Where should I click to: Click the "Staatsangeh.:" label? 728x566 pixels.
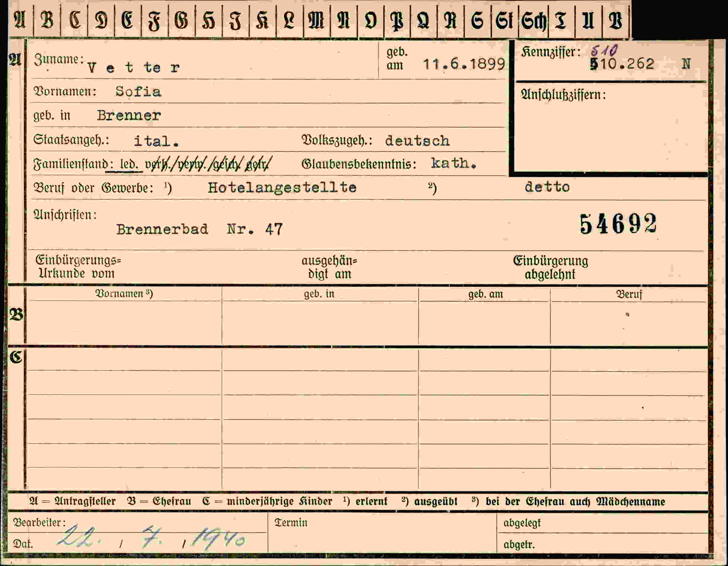71,140
